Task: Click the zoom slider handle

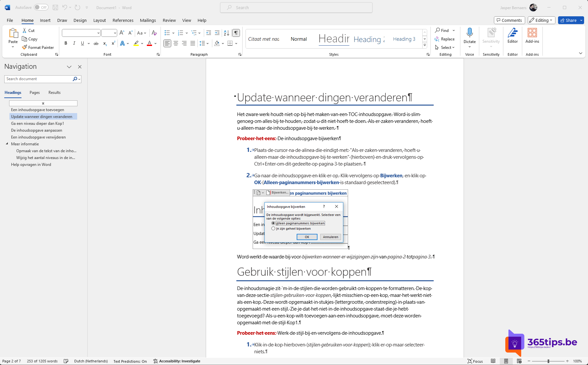Action: coord(548,361)
